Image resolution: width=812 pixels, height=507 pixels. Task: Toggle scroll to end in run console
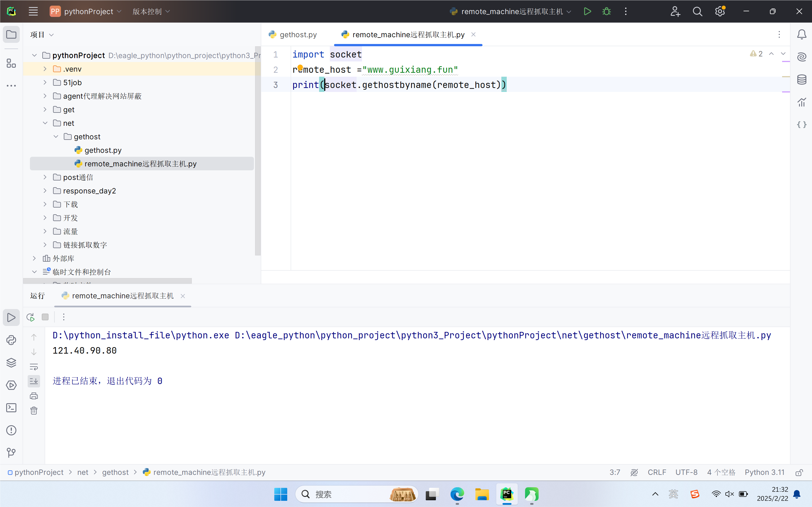34,381
